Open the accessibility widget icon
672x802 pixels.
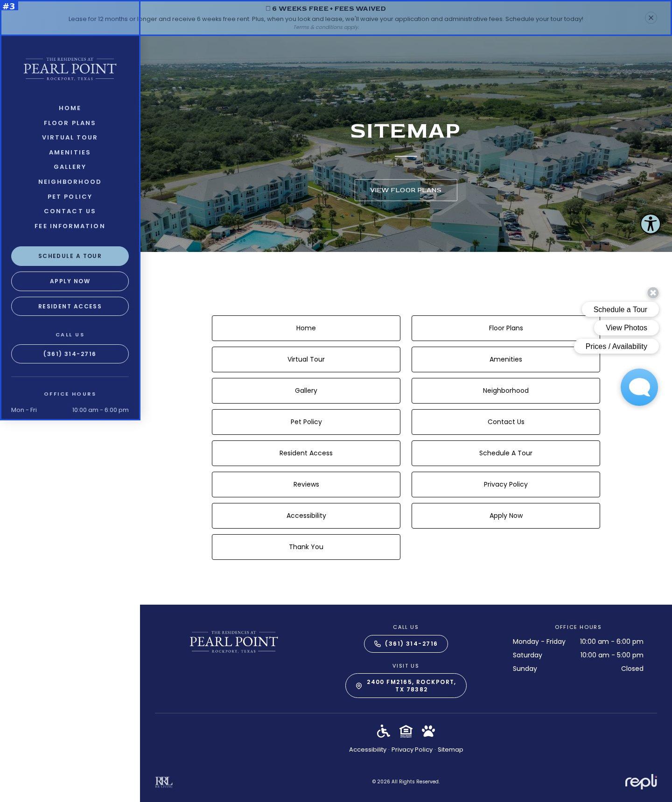tap(650, 224)
